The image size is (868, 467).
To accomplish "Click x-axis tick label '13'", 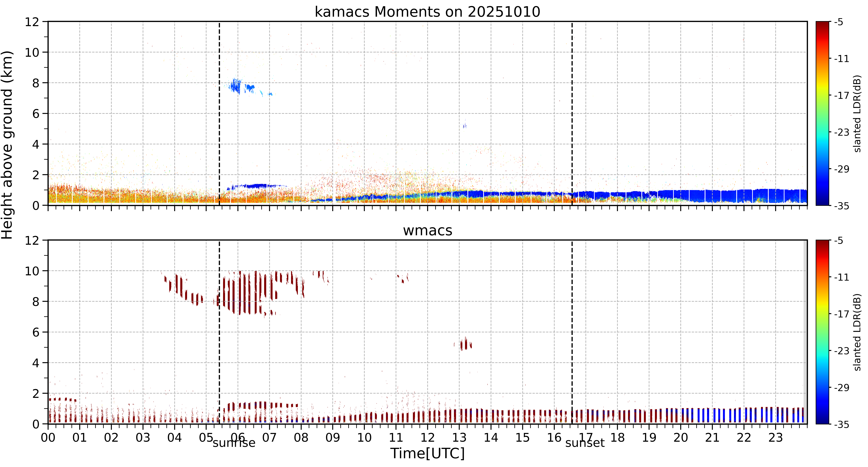I will click(x=459, y=438).
